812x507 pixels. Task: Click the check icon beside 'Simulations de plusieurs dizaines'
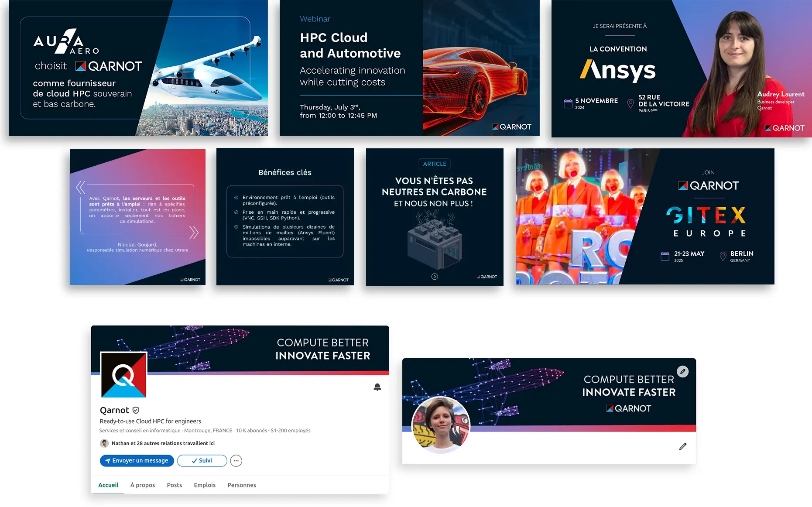click(x=236, y=227)
